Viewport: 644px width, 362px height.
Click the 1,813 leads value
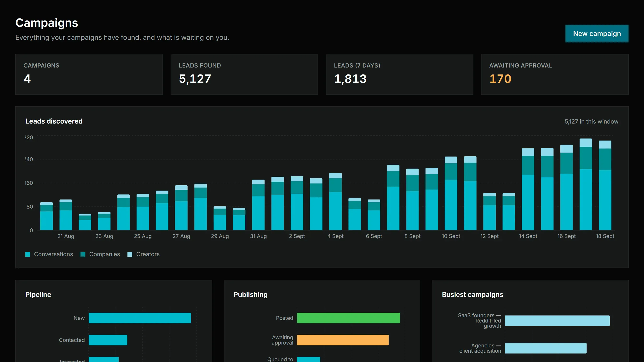(x=350, y=79)
